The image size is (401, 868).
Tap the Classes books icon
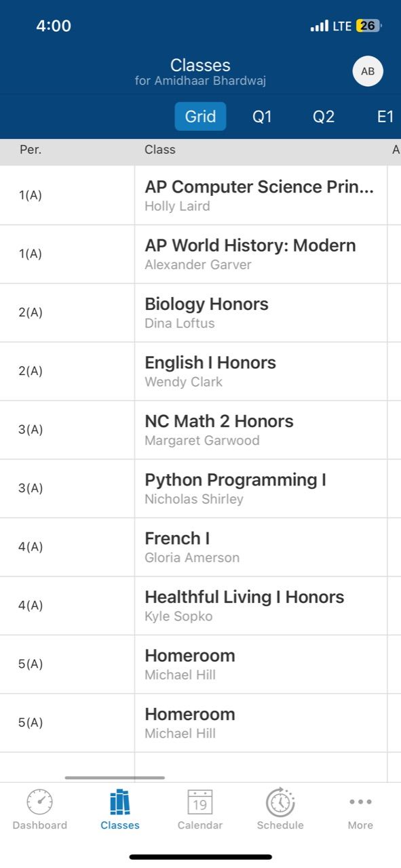tap(119, 802)
